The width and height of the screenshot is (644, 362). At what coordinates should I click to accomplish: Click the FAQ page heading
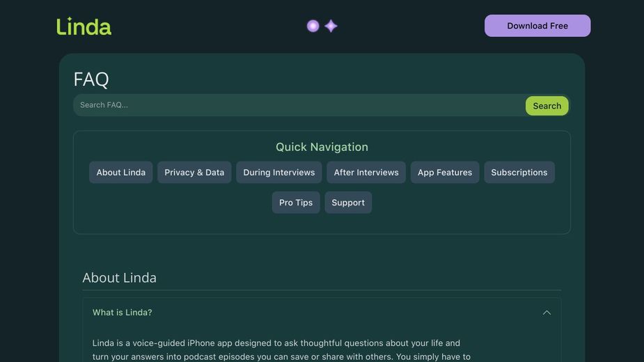(91, 79)
